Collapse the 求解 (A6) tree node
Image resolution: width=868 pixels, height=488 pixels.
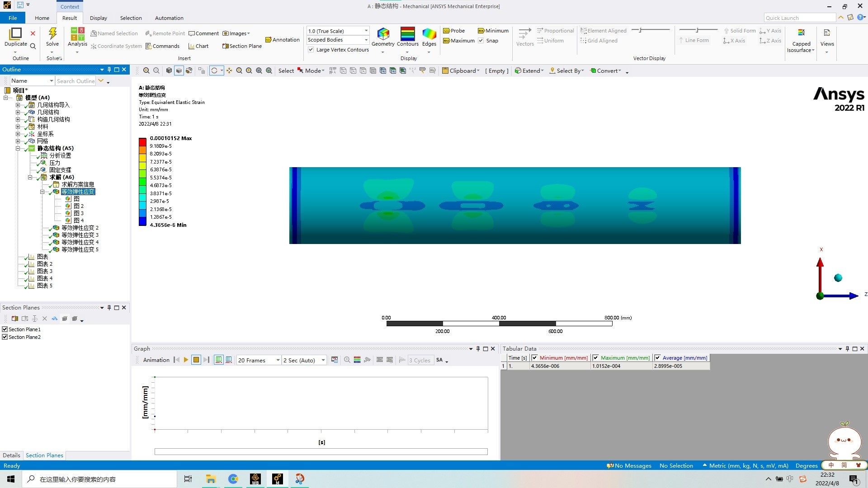tap(30, 178)
